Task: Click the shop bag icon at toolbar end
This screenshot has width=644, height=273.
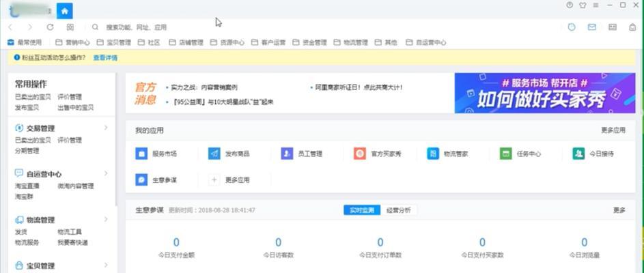Action: [x=632, y=27]
